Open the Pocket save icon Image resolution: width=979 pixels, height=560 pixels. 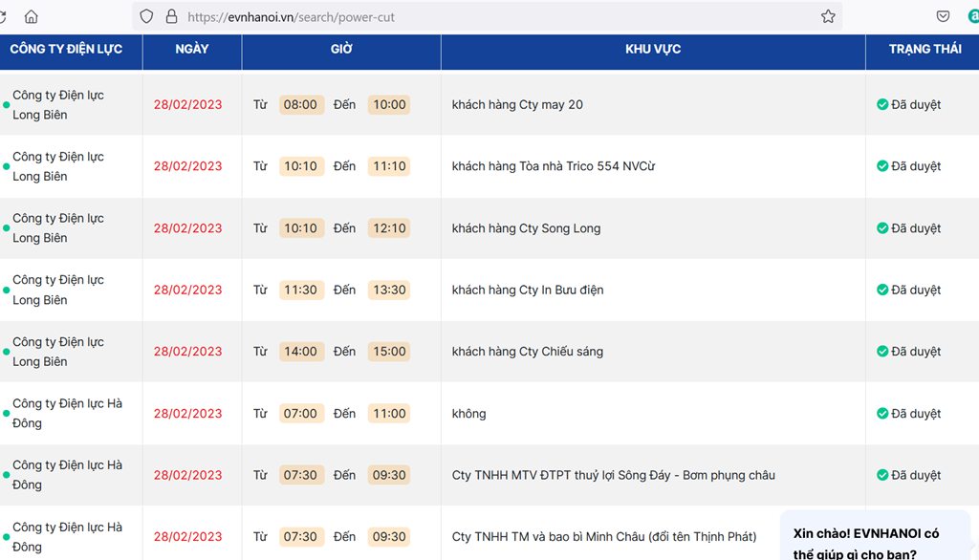(x=943, y=17)
